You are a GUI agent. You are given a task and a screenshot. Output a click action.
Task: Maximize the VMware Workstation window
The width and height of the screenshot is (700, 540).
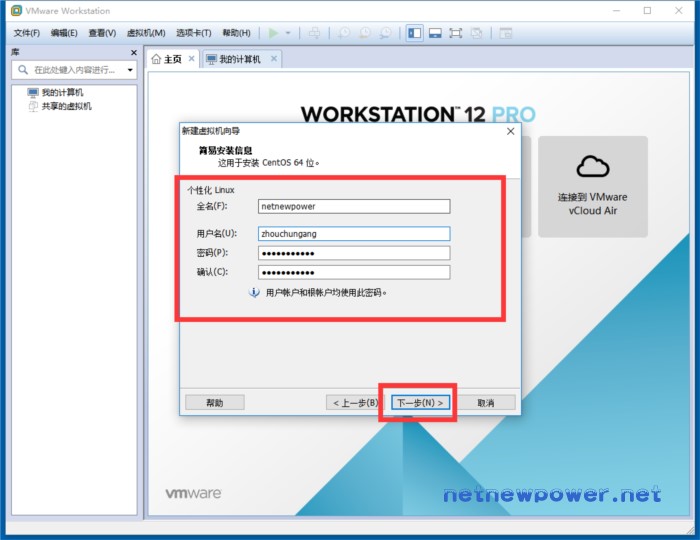(x=647, y=10)
